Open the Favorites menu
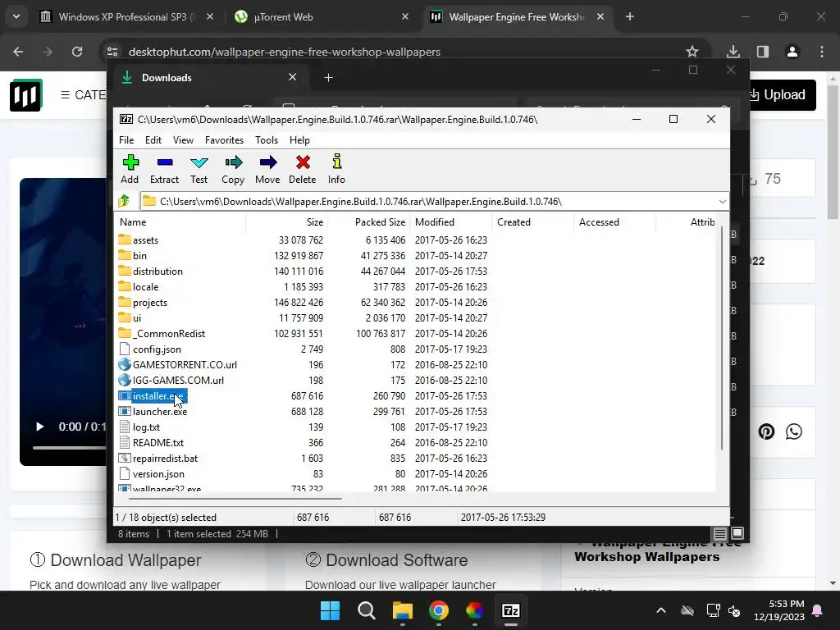 [225, 139]
